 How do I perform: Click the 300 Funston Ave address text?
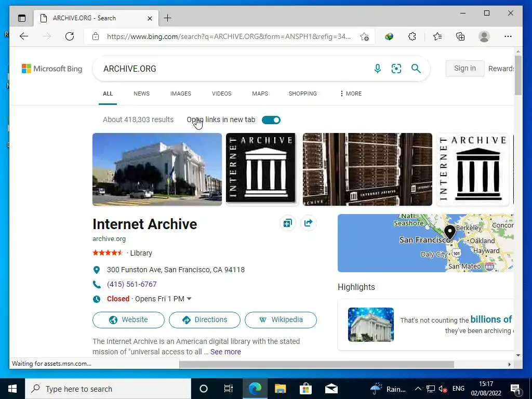coord(176,270)
